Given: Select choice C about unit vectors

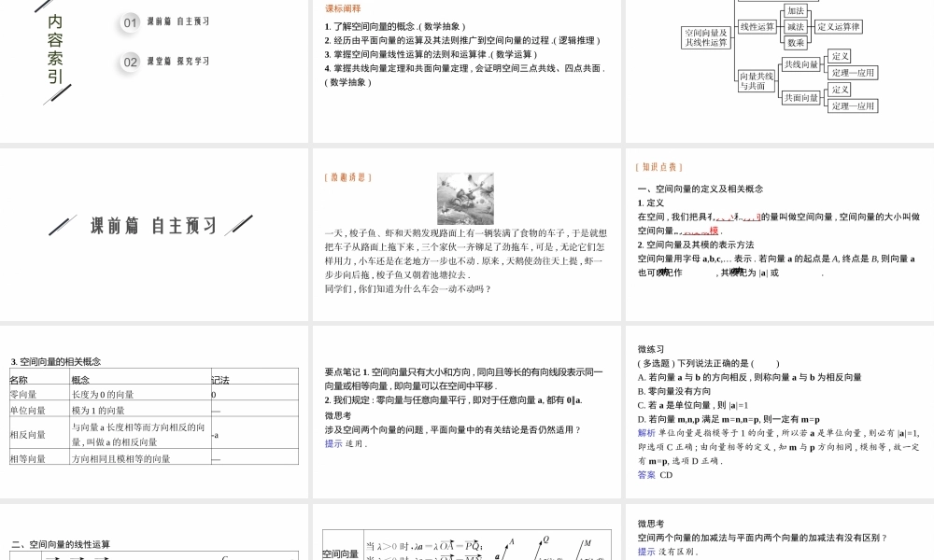Looking at the screenshot, I should tap(696, 403).
